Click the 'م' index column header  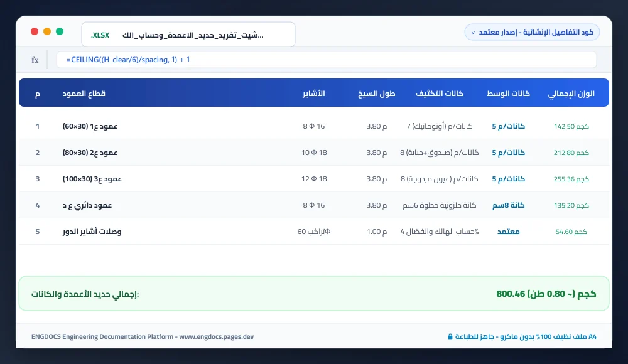pyautogui.click(x=37, y=94)
